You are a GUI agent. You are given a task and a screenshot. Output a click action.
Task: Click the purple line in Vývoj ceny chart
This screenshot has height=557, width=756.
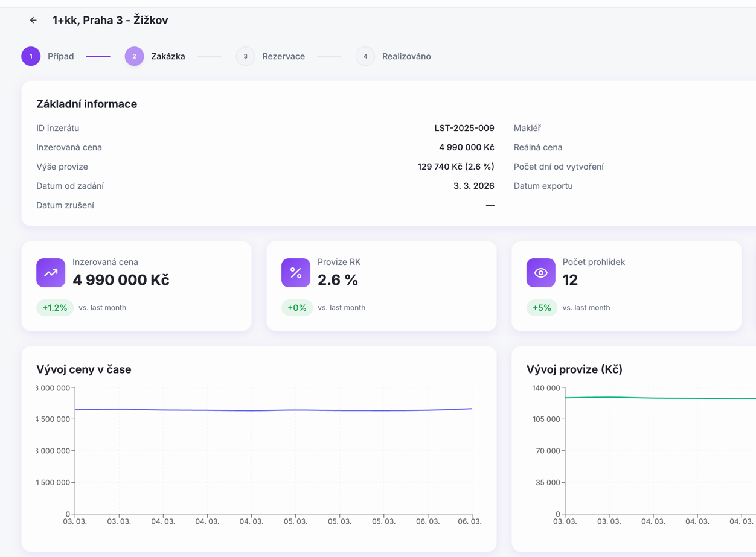(272, 409)
